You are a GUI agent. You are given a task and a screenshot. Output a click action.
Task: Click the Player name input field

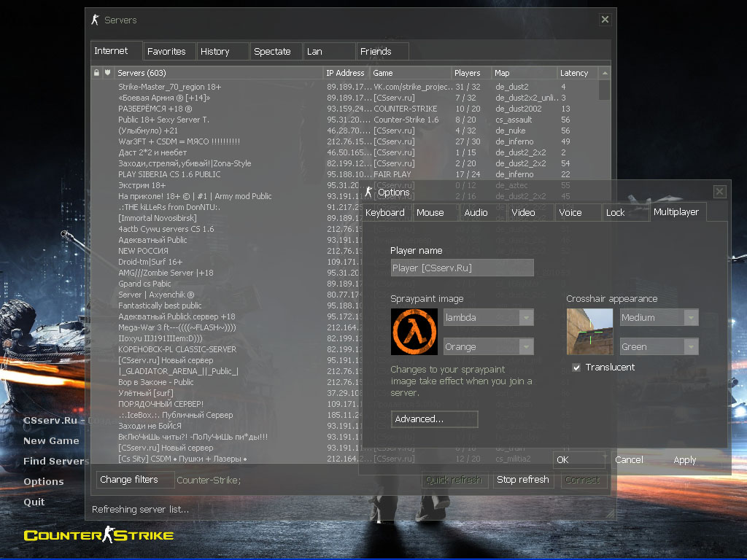[462, 268]
